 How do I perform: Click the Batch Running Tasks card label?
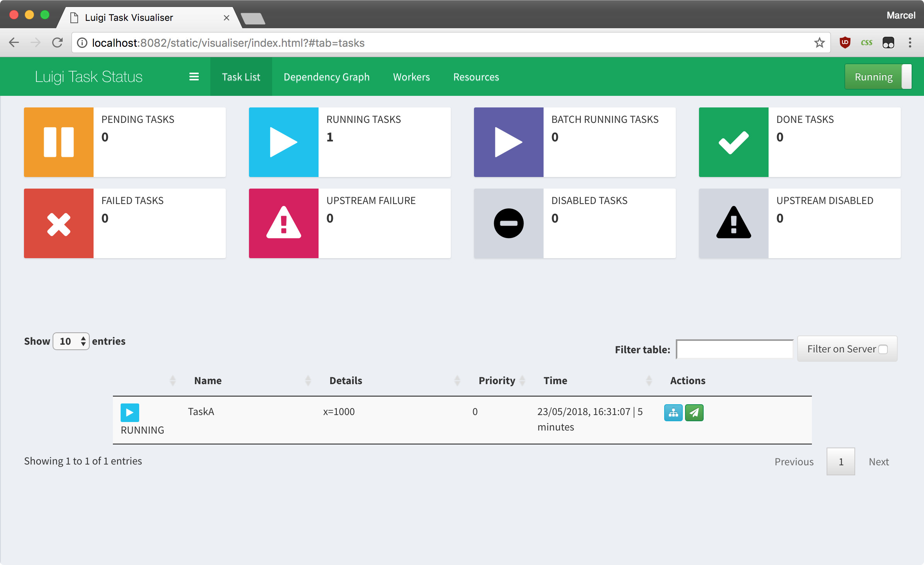pyautogui.click(x=605, y=119)
